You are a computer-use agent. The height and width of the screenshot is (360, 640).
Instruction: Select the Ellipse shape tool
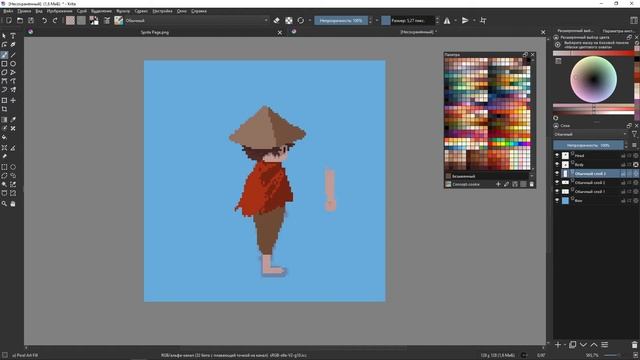(13, 64)
